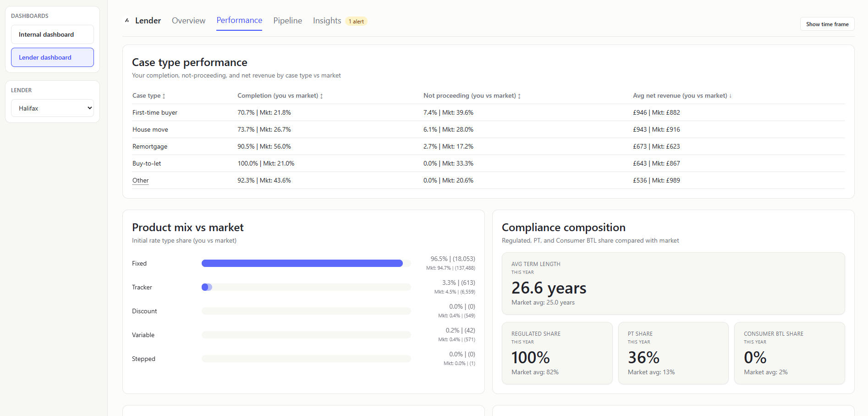This screenshot has height=416, width=868.
Task: Click the sort icon beside Case type
Action: click(164, 95)
